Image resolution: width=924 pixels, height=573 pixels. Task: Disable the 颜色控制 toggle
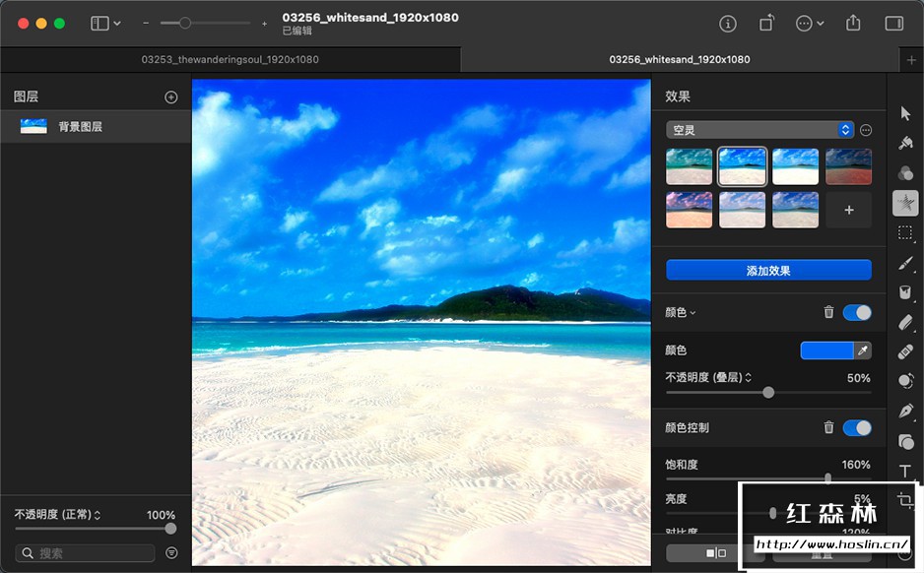856,427
